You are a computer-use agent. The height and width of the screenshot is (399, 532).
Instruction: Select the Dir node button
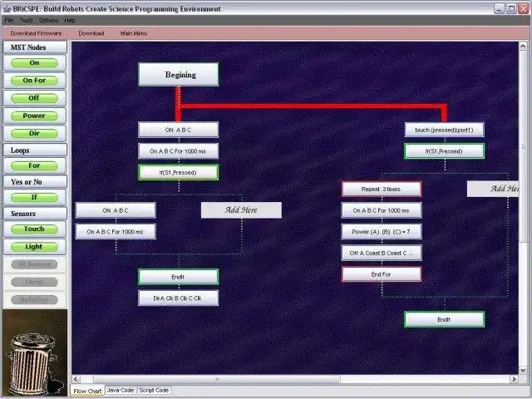(34, 133)
